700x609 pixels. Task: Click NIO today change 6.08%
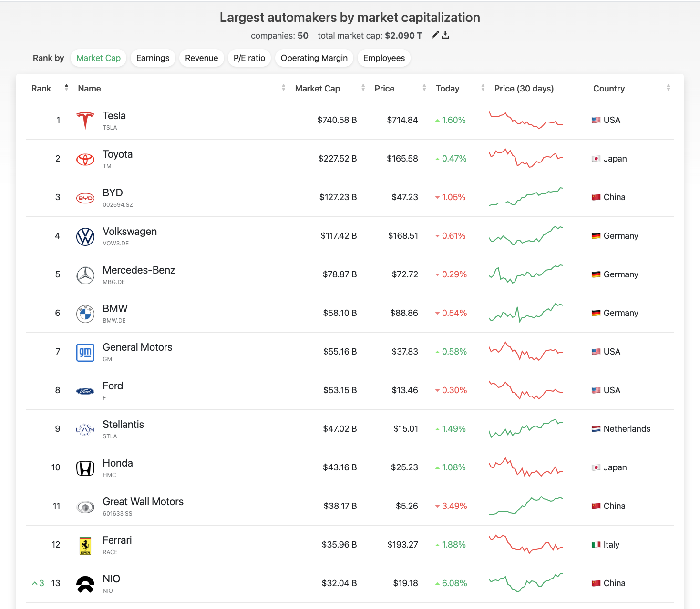pos(451,583)
